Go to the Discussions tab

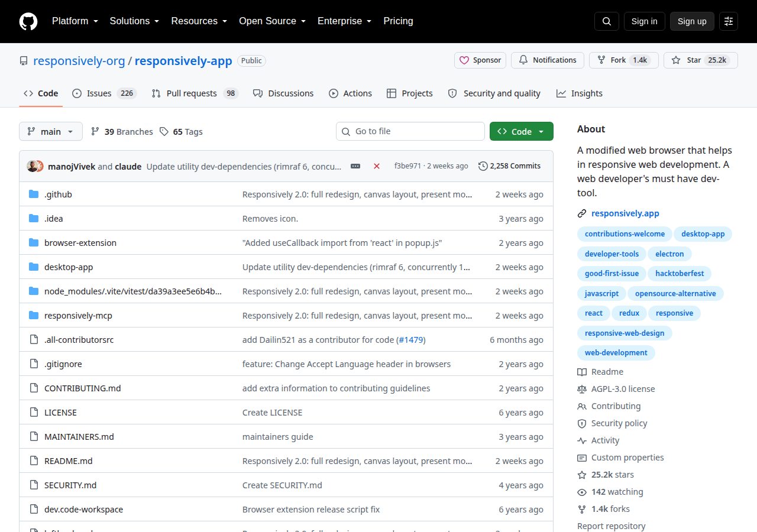click(283, 93)
